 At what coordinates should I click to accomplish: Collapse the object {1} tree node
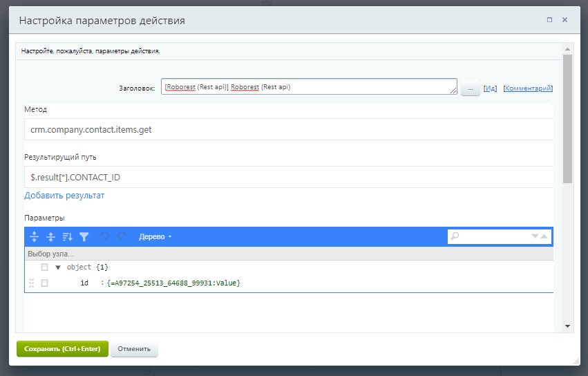(58, 267)
